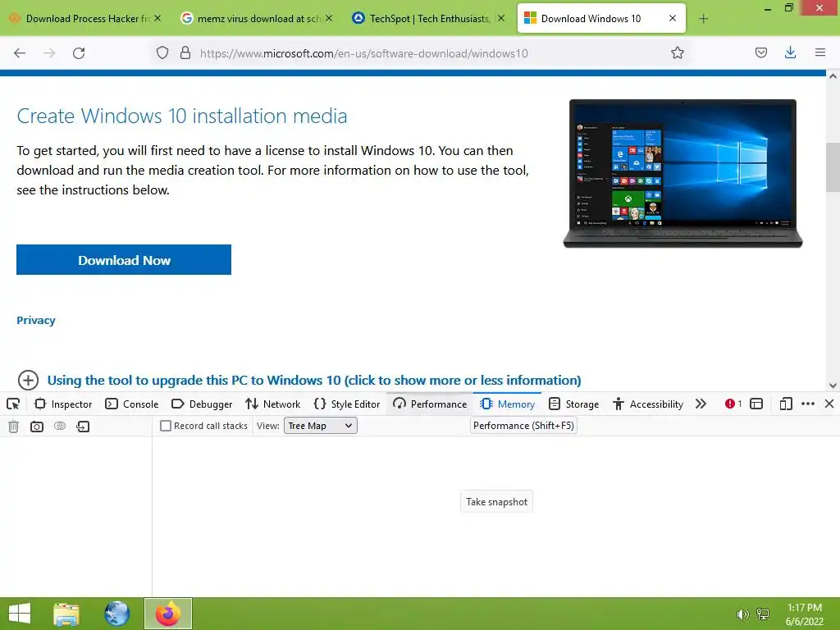Image resolution: width=840 pixels, height=630 pixels.
Task: Open the Console devtools tab
Action: (132, 404)
